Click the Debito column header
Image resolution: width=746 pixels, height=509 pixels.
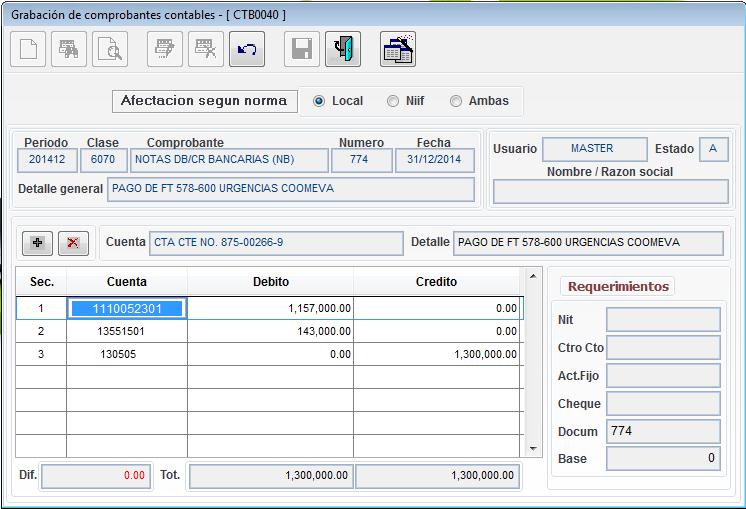(x=270, y=282)
